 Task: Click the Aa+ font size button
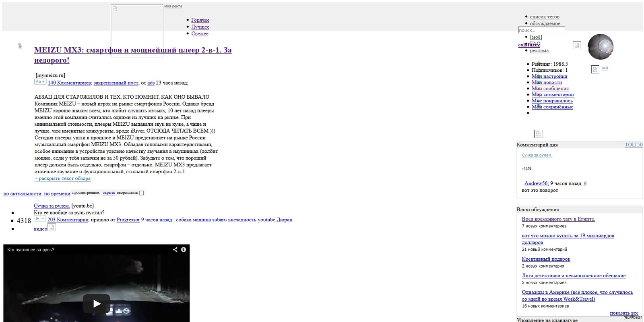pos(40,82)
